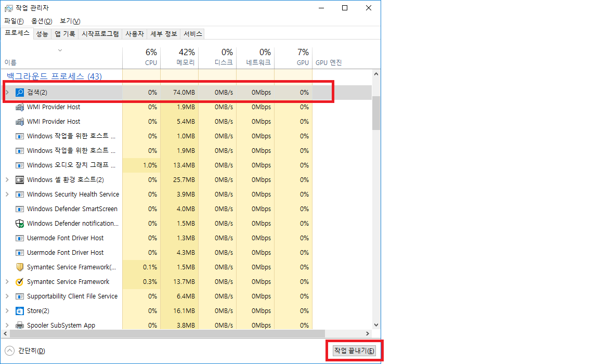Click the Symantec Service Framework checkmark icon
The image size is (599, 364).
(19, 282)
